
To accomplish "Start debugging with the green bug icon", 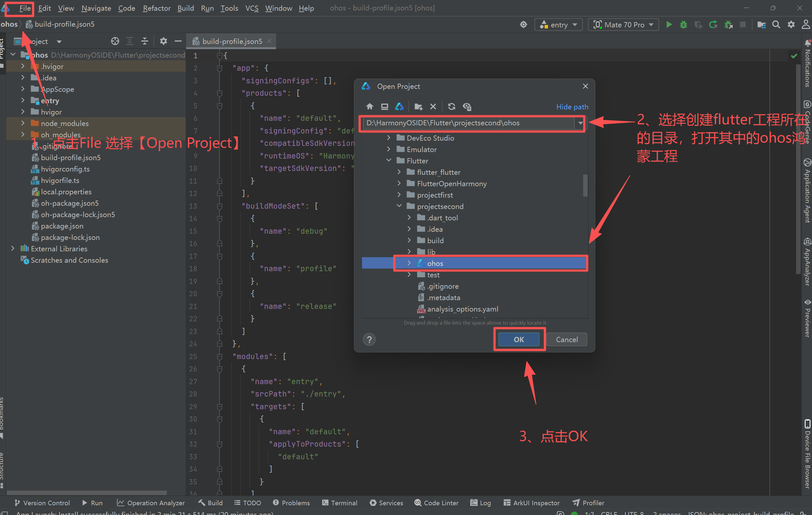I will click(x=683, y=25).
